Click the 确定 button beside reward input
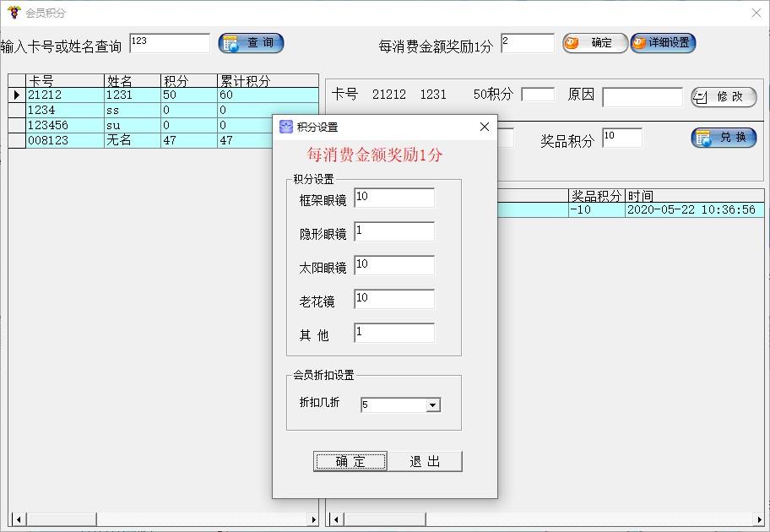770x532 pixels. click(594, 43)
